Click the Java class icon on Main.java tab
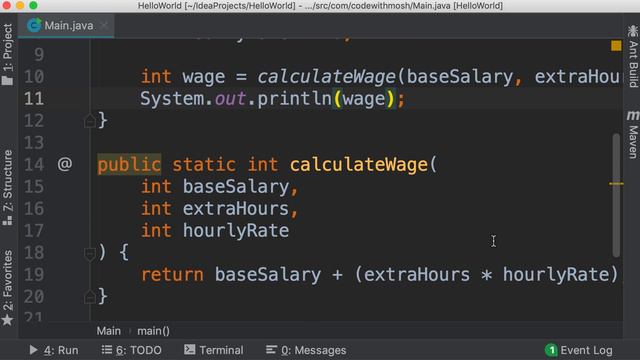Image resolution: width=640 pixels, height=360 pixels. (x=34, y=25)
